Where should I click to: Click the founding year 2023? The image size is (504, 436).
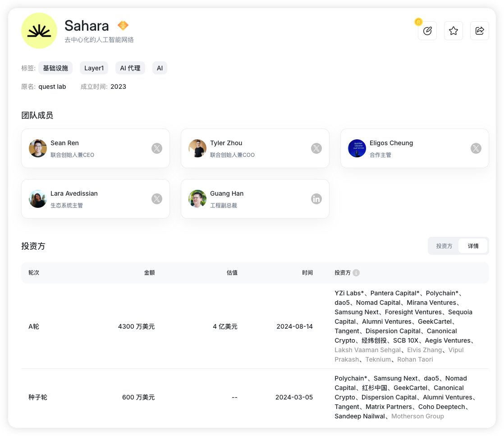pos(118,87)
